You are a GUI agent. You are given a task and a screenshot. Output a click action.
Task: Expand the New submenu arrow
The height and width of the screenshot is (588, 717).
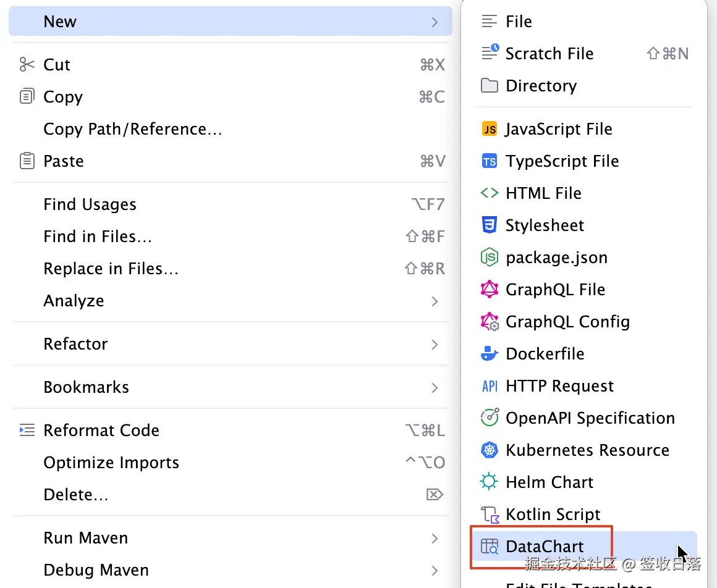coord(435,22)
